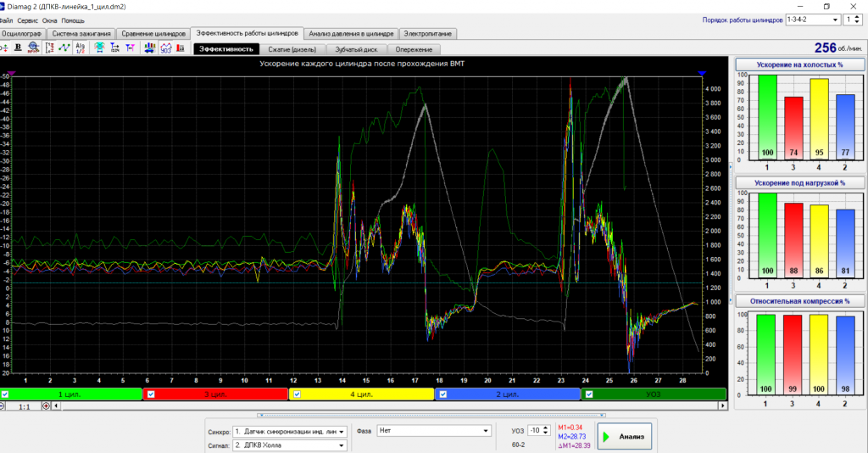Click the collapse handle above the settings panel
The height and width of the screenshot is (453, 868).
pos(431,415)
